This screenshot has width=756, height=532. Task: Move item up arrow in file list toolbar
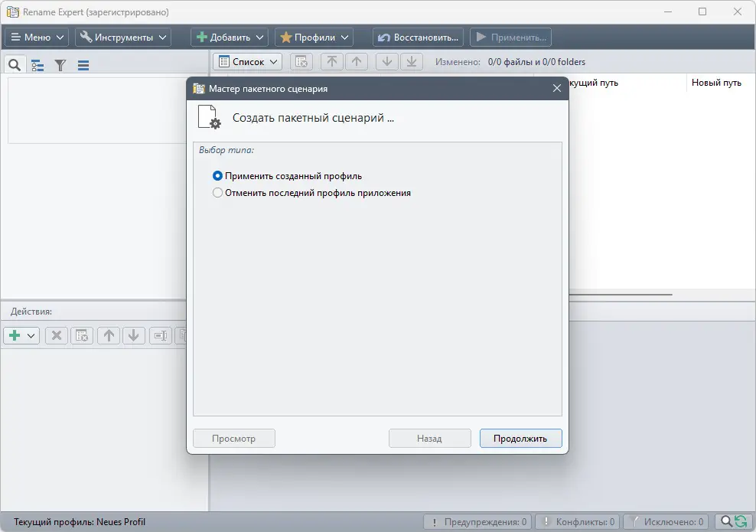(x=357, y=62)
